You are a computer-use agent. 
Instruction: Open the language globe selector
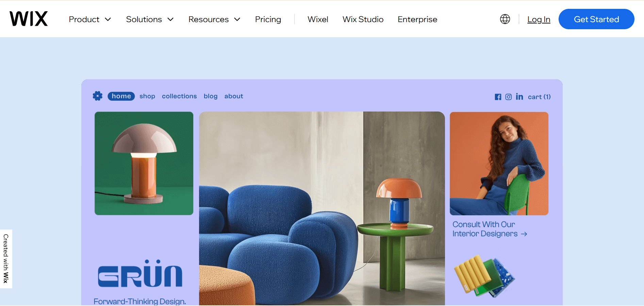click(505, 19)
